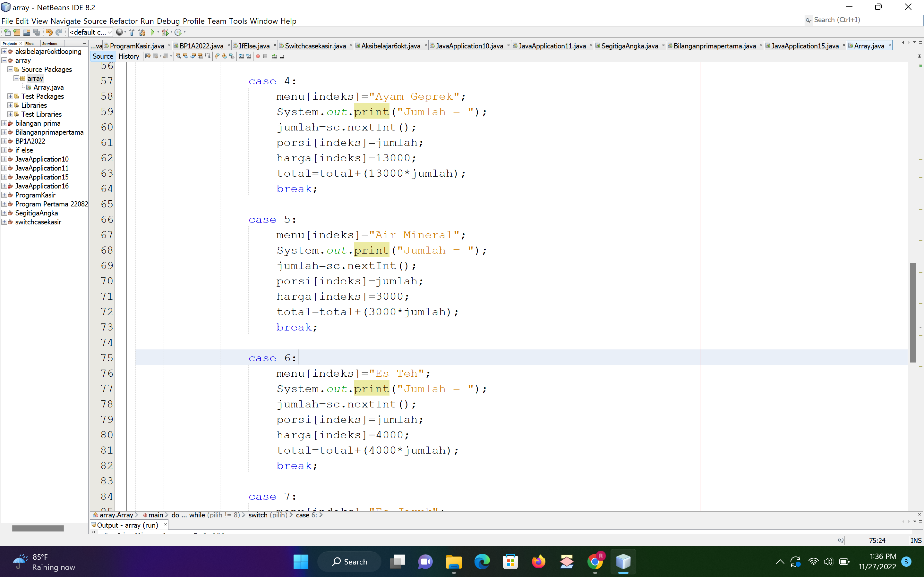Expand the ProgramKasir project node
This screenshot has height=577, width=924.
4,195
